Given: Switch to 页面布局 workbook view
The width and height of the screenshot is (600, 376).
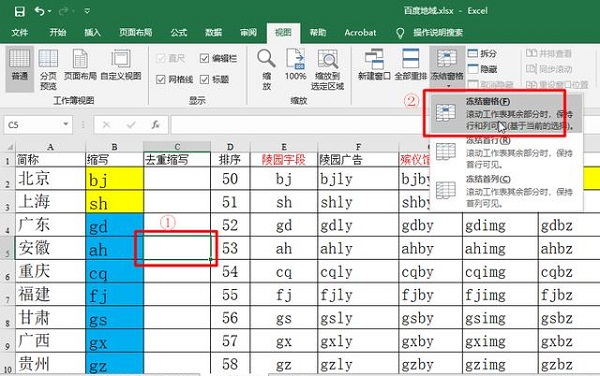Looking at the screenshot, I should point(80,65).
